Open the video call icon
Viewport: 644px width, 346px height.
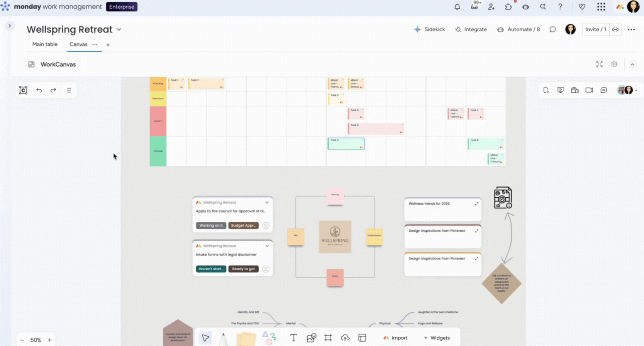589,90
